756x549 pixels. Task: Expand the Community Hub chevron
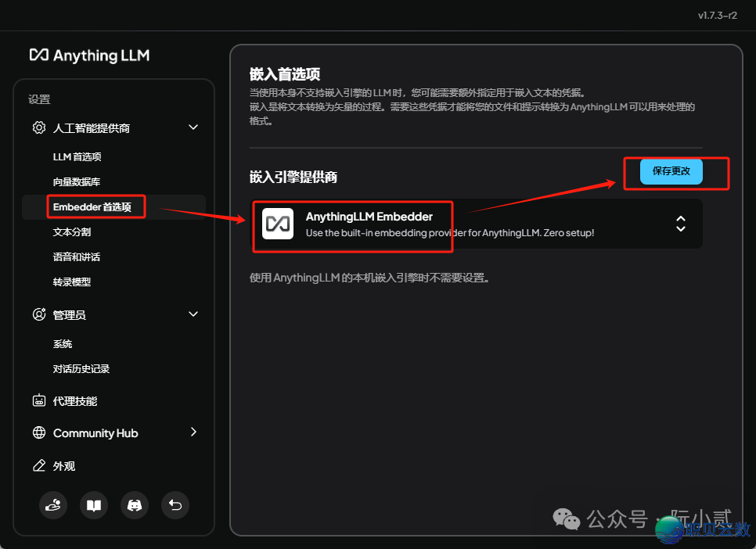pos(193,432)
